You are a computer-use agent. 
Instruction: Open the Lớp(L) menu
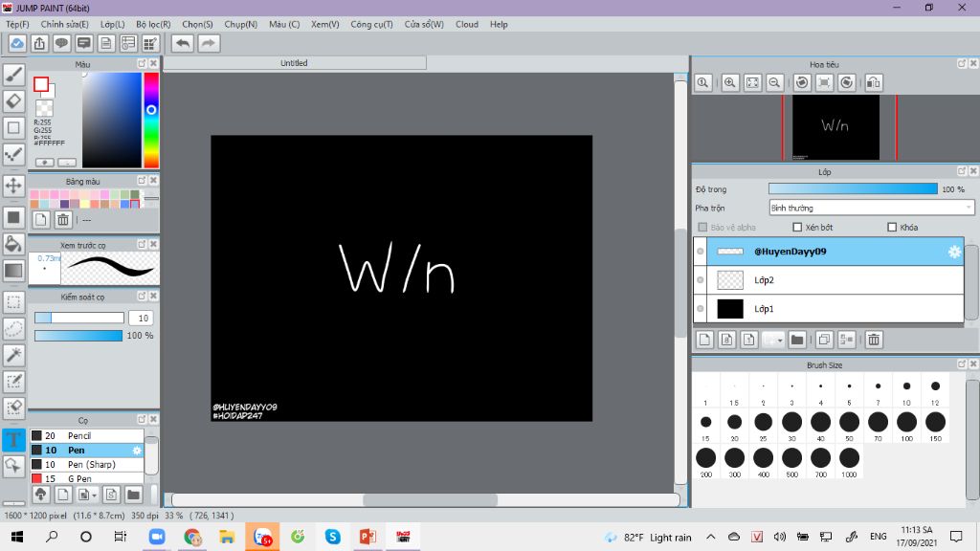click(113, 24)
